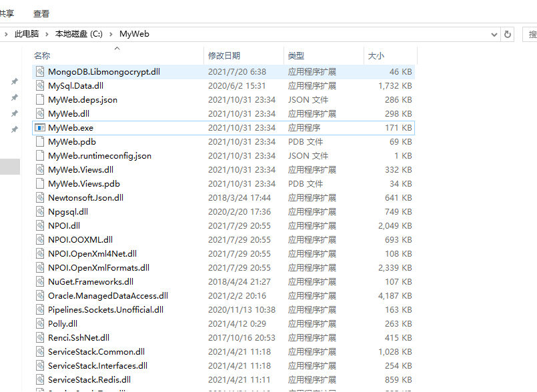Image resolution: width=537 pixels, height=392 pixels.
Task: Refresh the MyWeb folder view
Action: tap(508, 34)
